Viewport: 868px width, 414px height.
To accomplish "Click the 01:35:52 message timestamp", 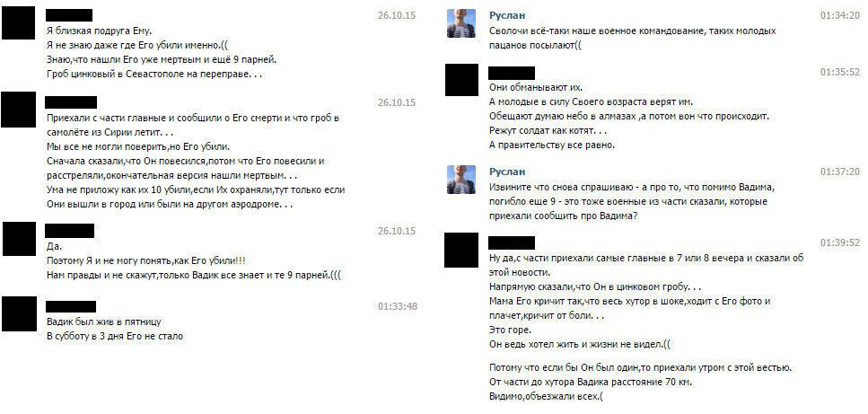I will pyautogui.click(x=840, y=73).
